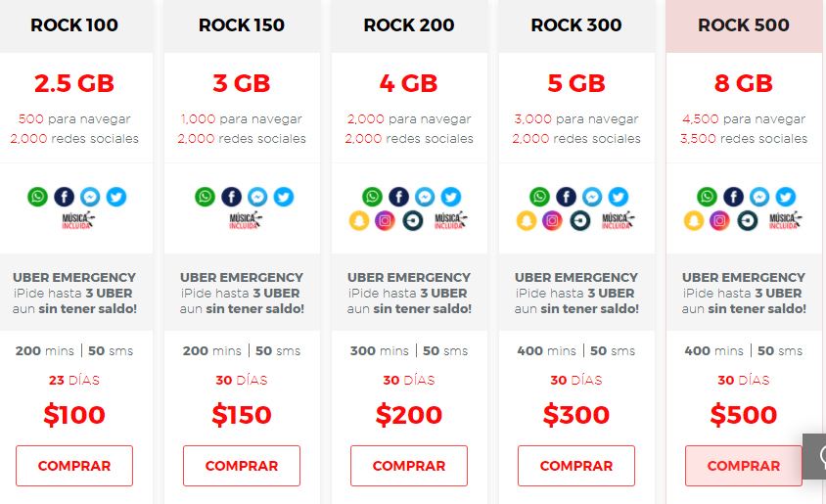This screenshot has width=826, height=504.
Task: Click the Snapchat icon in ROCK 300
Action: tap(527, 221)
